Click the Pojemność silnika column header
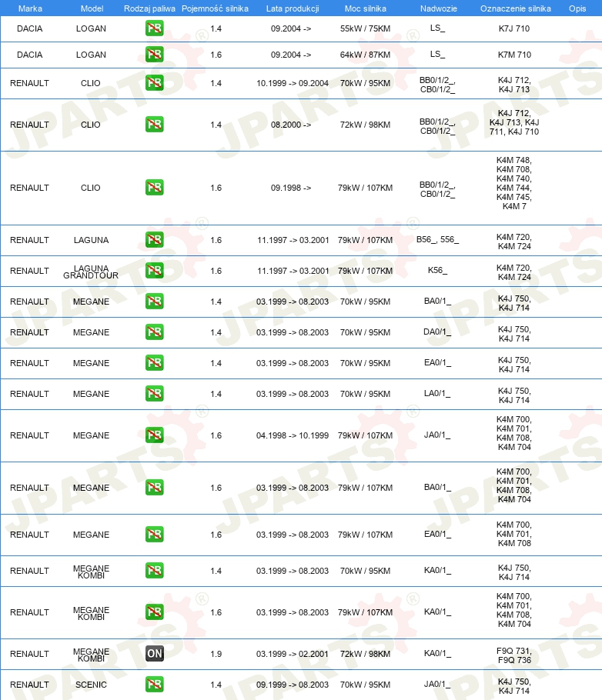Viewport: 602px width, 700px height. (x=215, y=8)
